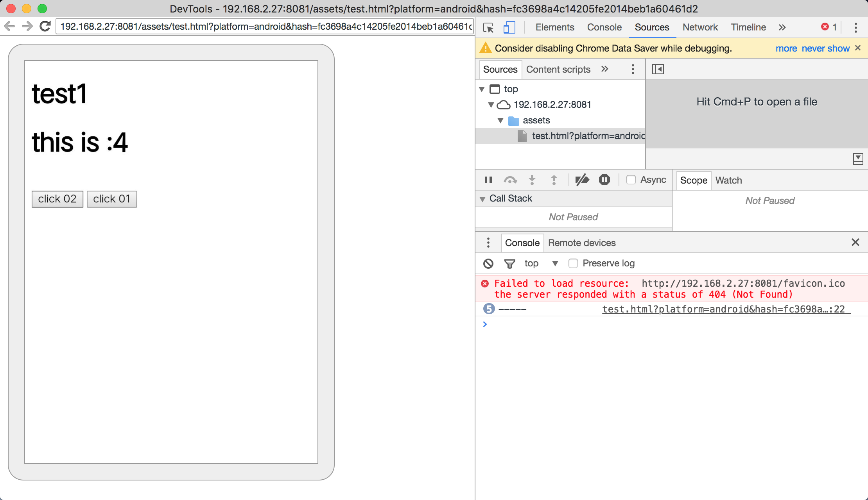
Task: Click the step over function icon
Action: tap(510, 180)
